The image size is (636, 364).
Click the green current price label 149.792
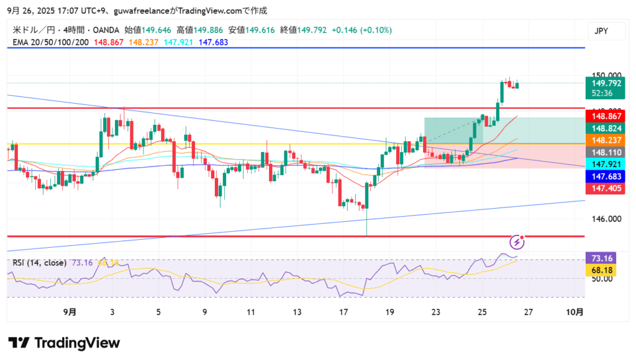tap(607, 83)
